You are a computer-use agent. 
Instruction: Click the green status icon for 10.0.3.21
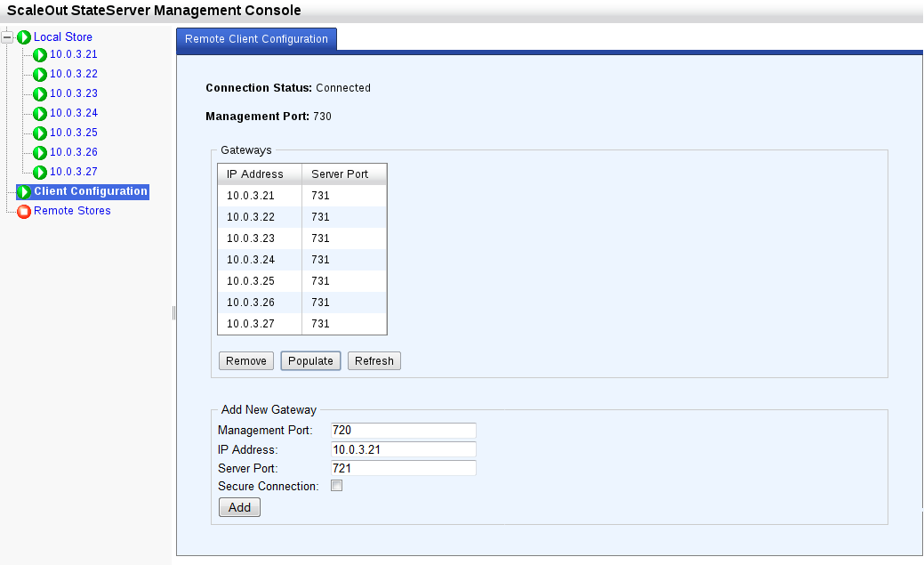pos(40,55)
